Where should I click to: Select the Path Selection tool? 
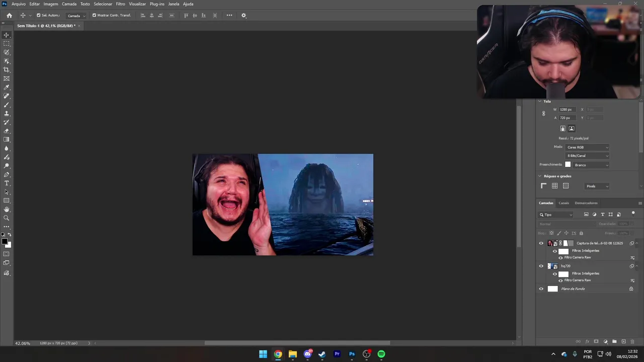point(7,192)
